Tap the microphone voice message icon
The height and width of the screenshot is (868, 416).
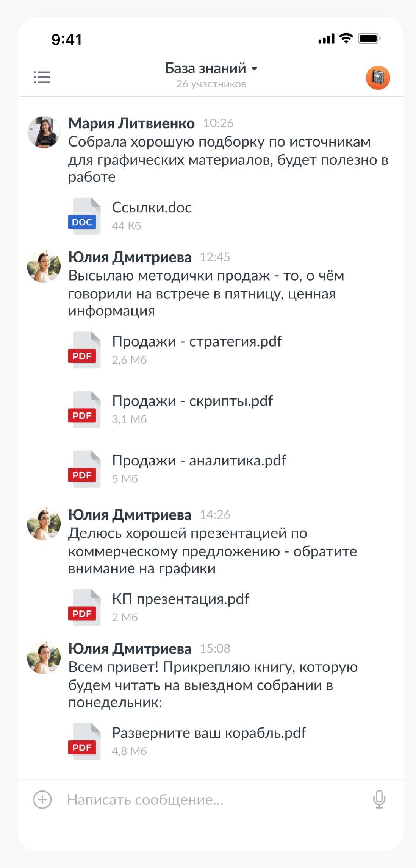379,799
